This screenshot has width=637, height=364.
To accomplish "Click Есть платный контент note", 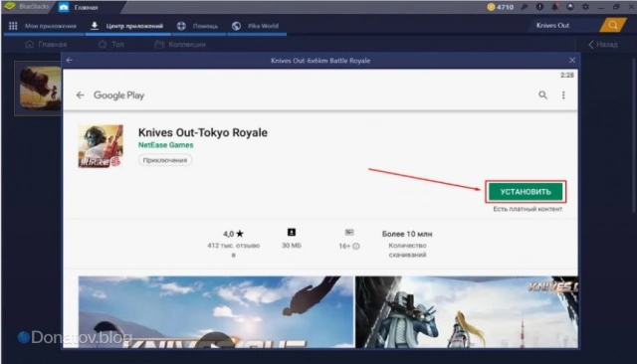I will [528, 209].
